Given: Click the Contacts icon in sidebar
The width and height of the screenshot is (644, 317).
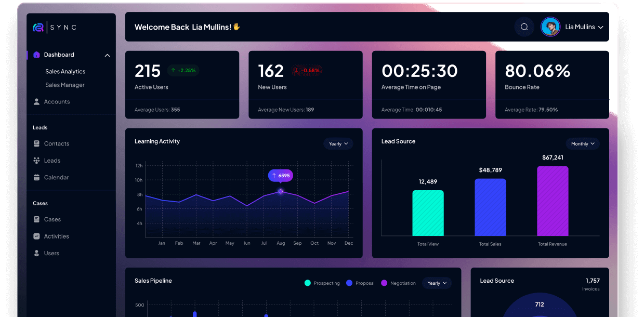Looking at the screenshot, I should pos(36,143).
